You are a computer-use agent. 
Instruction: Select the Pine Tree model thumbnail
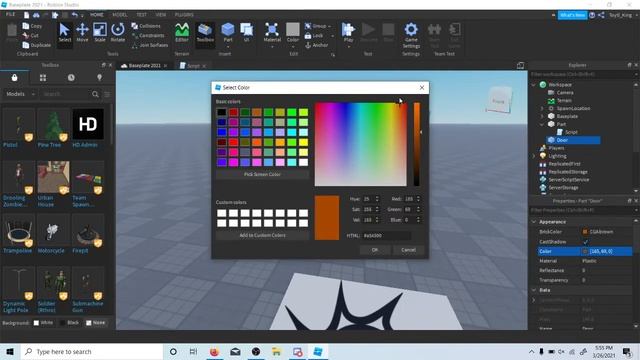tap(53, 125)
